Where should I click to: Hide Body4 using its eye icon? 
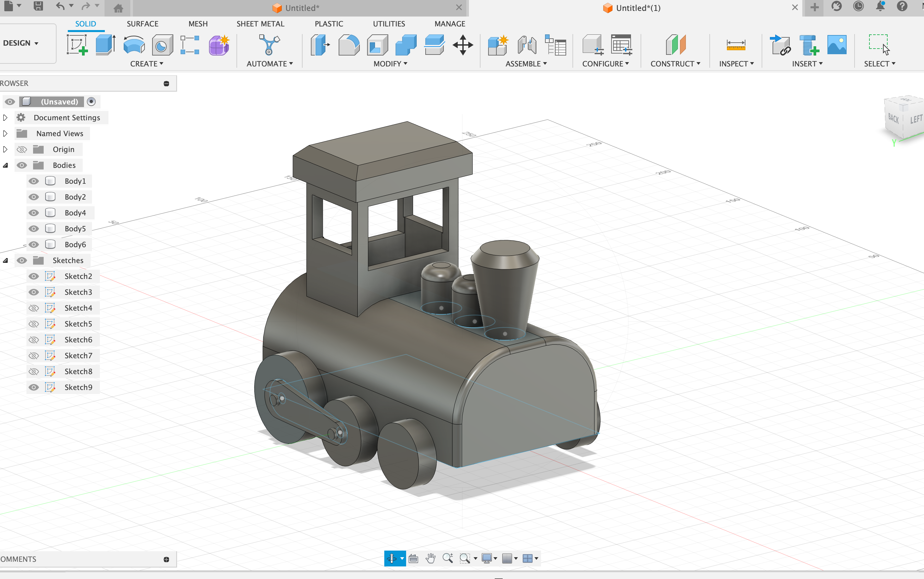pos(34,213)
